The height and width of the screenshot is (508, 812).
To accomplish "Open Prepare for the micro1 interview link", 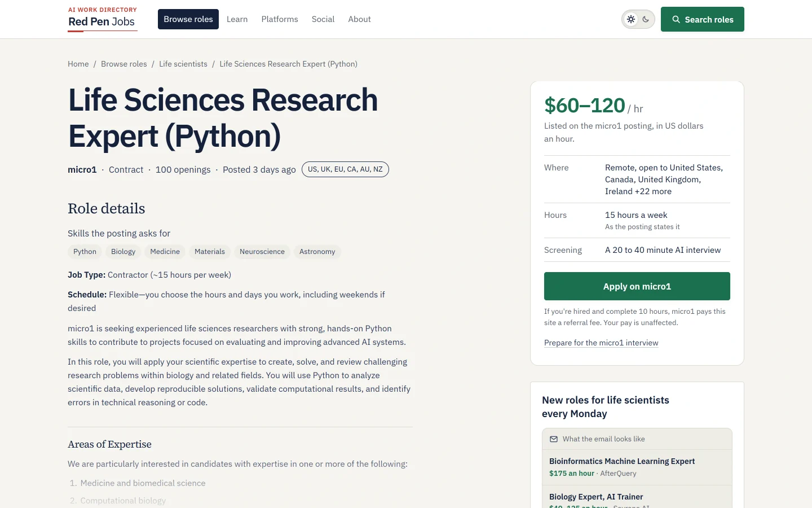I will tap(601, 343).
